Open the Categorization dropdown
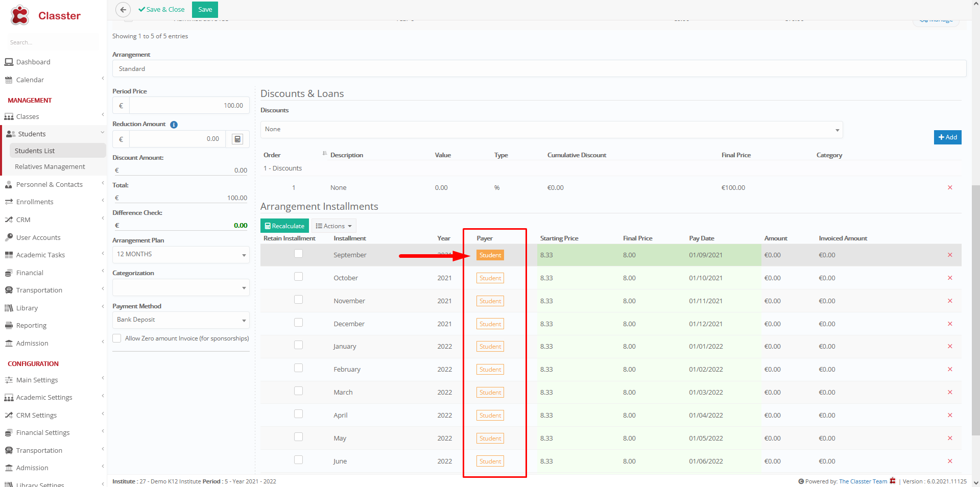Screen dimensions: 980x487 point(181,287)
